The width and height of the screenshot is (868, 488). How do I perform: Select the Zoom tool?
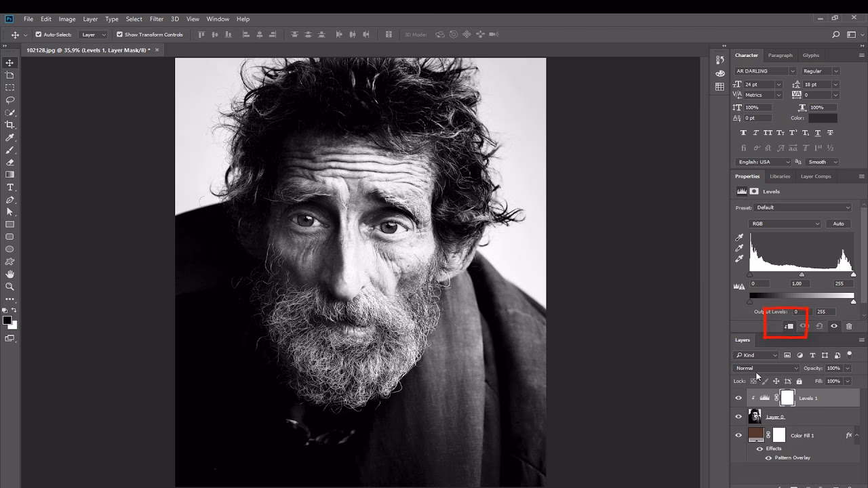[9, 286]
